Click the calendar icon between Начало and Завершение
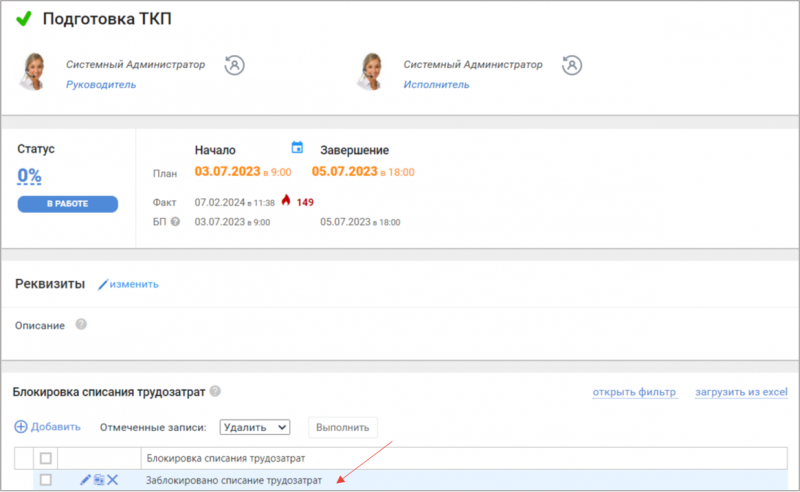Image resolution: width=800 pixels, height=492 pixels. pos(297,148)
